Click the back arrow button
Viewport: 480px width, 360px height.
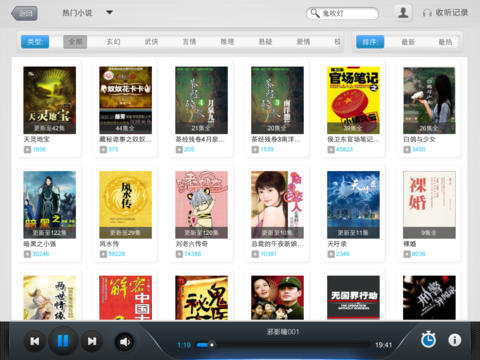pos(24,13)
